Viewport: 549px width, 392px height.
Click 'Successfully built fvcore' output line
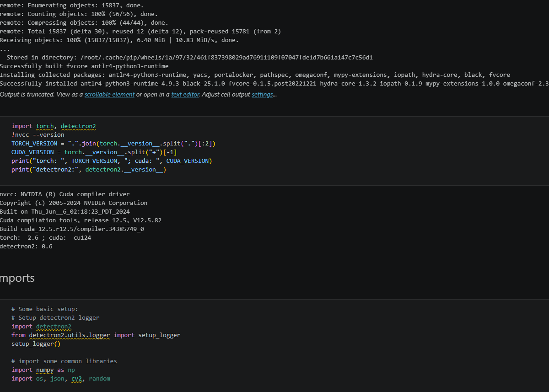pyautogui.click(x=84, y=66)
